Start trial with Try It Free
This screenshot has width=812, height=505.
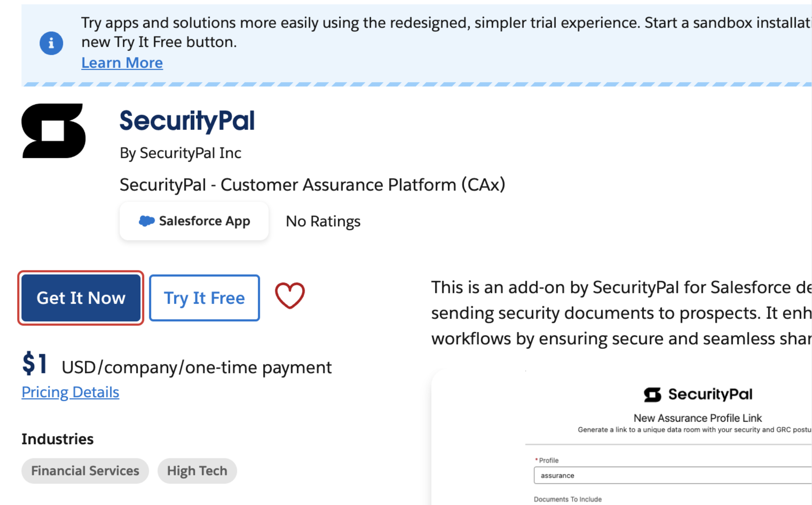coord(204,298)
